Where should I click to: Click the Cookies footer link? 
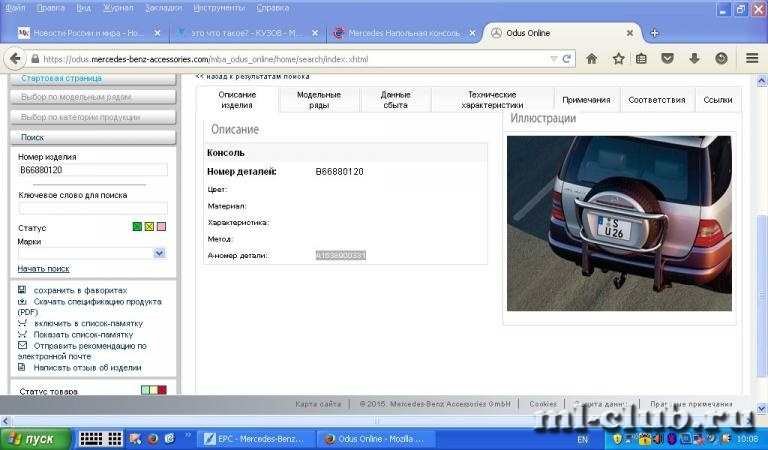(x=543, y=404)
